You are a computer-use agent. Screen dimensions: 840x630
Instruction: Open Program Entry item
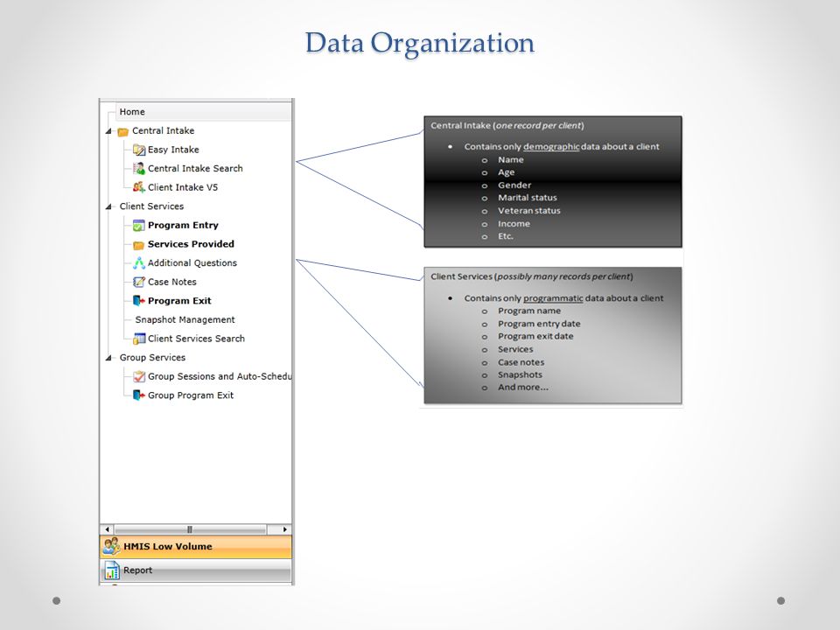[x=183, y=225]
